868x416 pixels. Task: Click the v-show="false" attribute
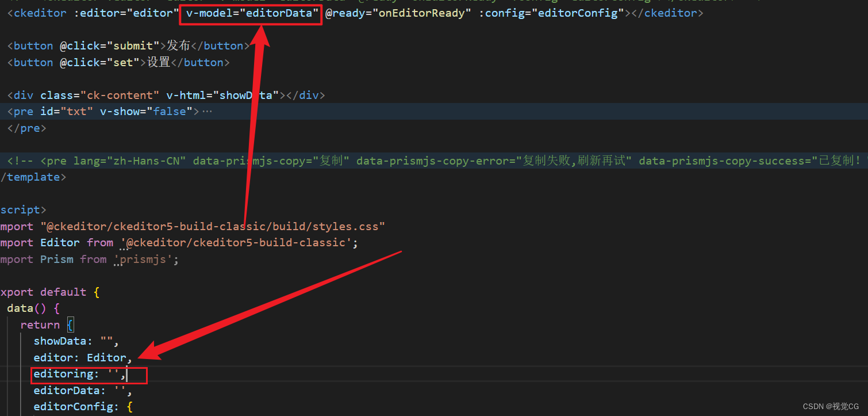pos(146,112)
